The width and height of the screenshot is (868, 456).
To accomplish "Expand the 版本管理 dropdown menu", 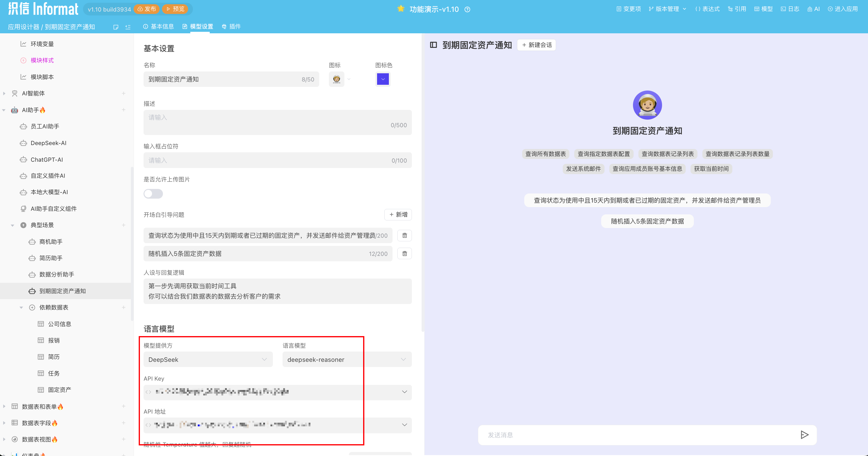I will (x=667, y=9).
